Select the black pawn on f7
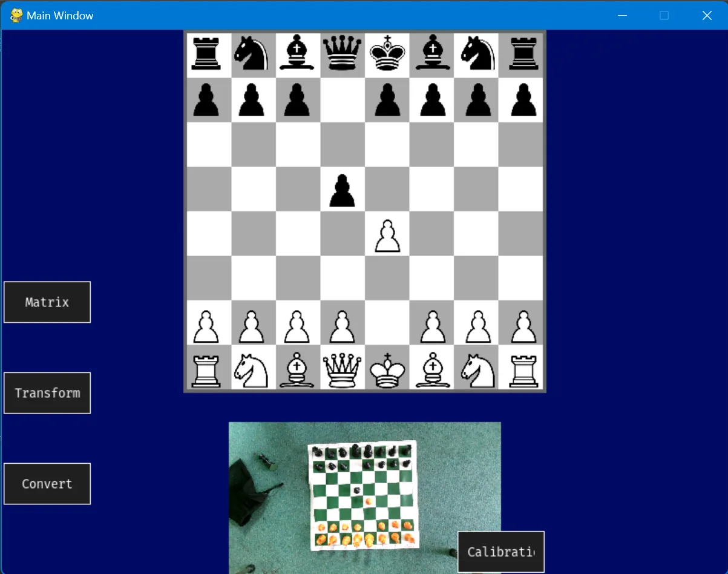Screen dimensions: 728x574 click(x=431, y=100)
